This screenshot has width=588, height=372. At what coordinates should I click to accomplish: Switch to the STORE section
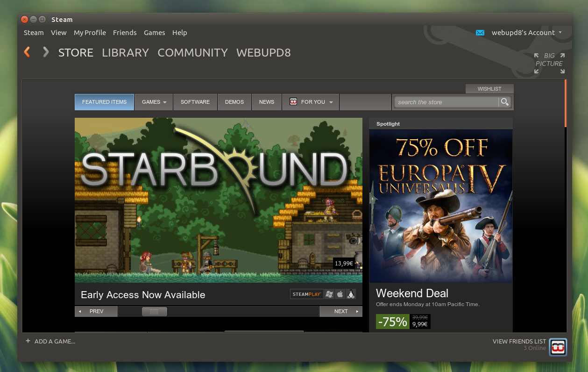click(76, 53)
